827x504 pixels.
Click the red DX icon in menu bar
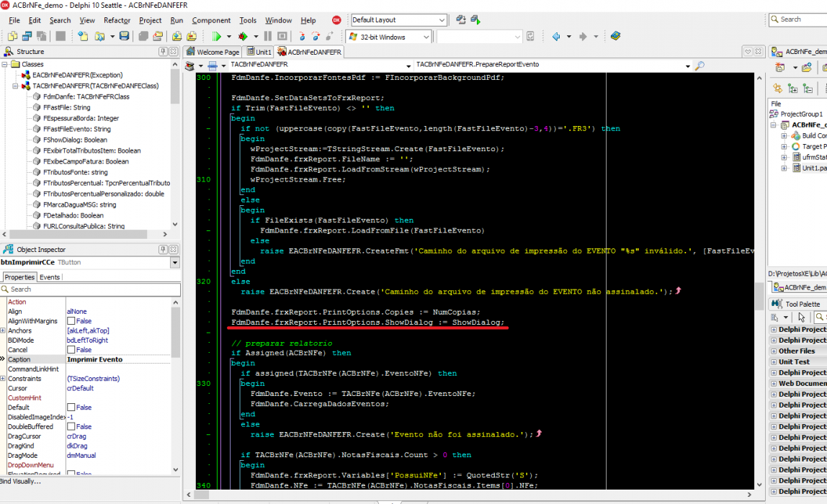336,20
